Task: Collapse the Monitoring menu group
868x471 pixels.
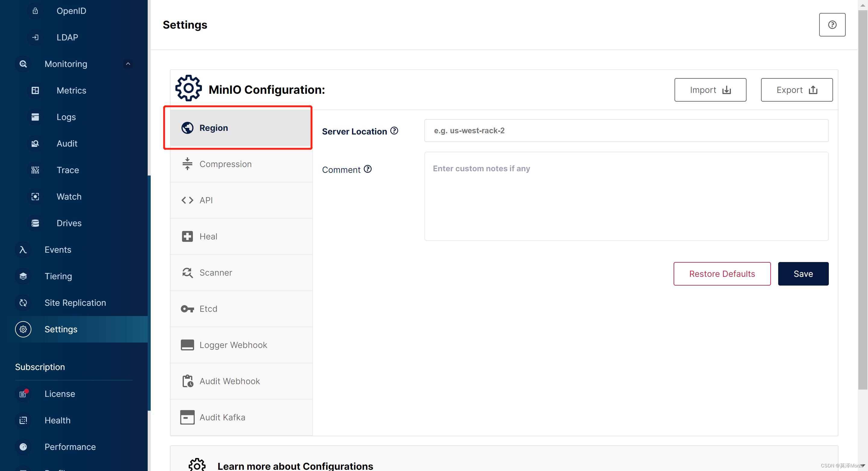Action: [128, 64]
